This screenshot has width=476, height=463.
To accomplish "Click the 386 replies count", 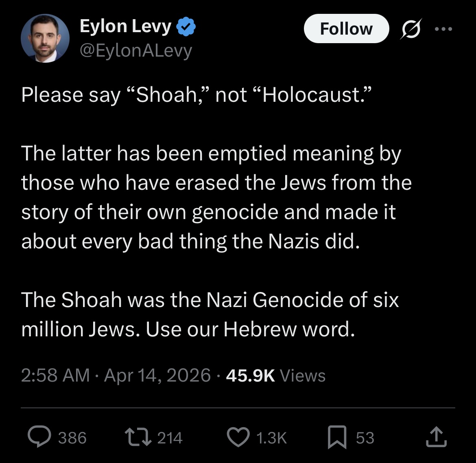I will pyautogui.click(x=72, y=438).
